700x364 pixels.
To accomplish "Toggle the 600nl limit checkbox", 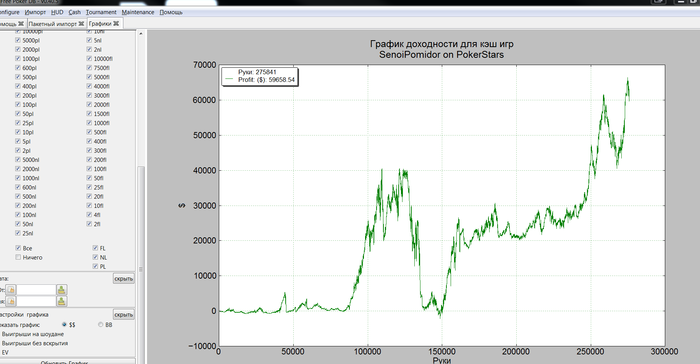I will [18, 187].
